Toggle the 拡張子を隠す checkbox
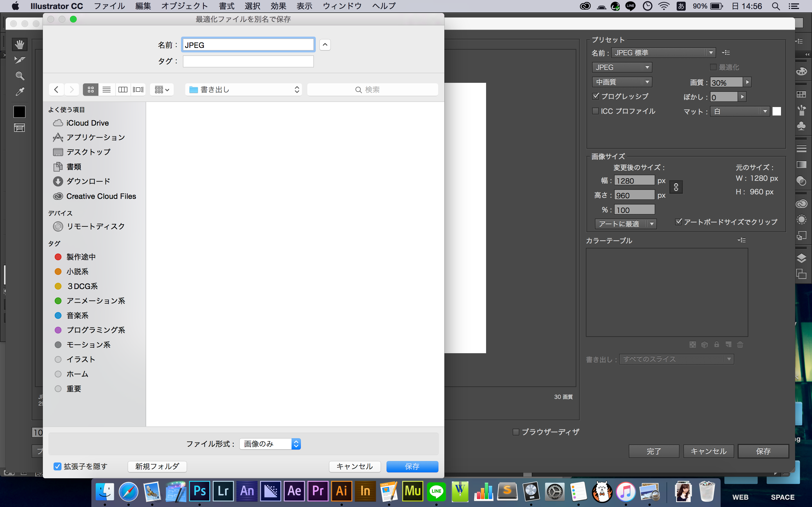Image resolution: width=812 pixels, height=507 pixels. click(56, 466)
